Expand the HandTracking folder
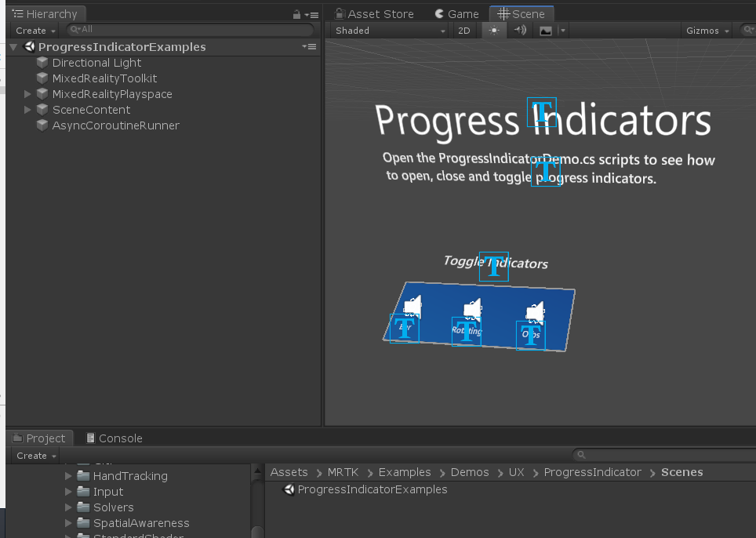The height and width of the screenshot is (538, 756). coord(68,476)
